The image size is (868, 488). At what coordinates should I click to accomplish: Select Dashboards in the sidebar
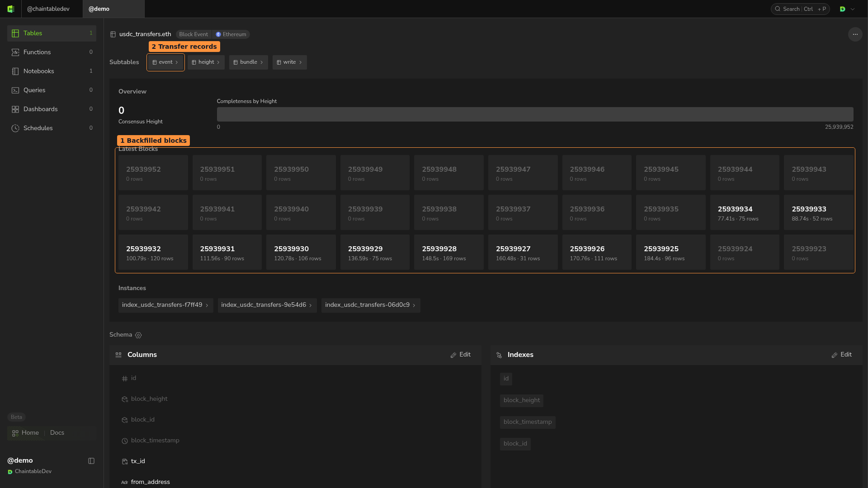[52, 109]
